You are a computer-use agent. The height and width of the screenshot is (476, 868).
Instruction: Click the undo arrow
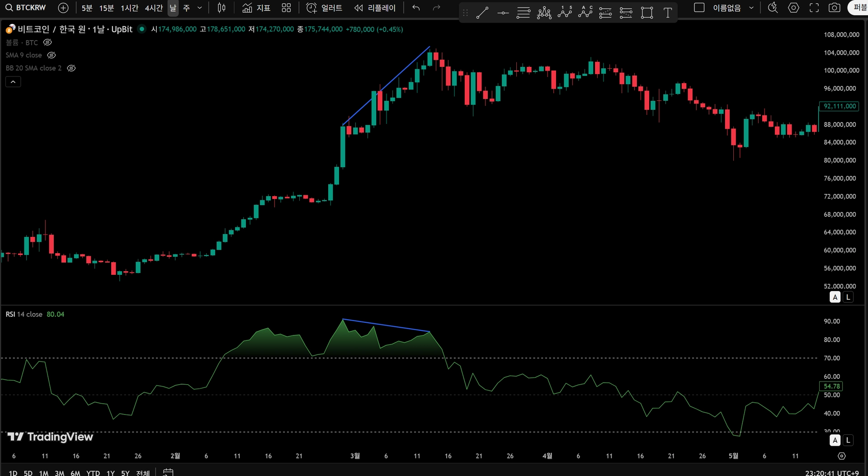tap(416, 8)
